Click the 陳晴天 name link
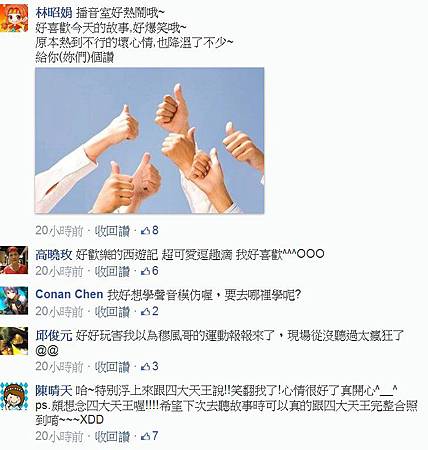The image size is (428, 450). click(x=54, y=390)
